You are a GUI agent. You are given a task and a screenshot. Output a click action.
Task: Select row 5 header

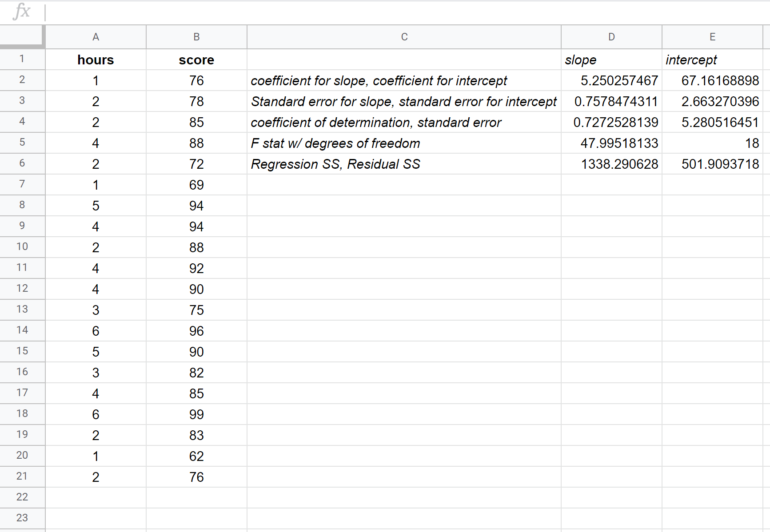tap(22, 143)
